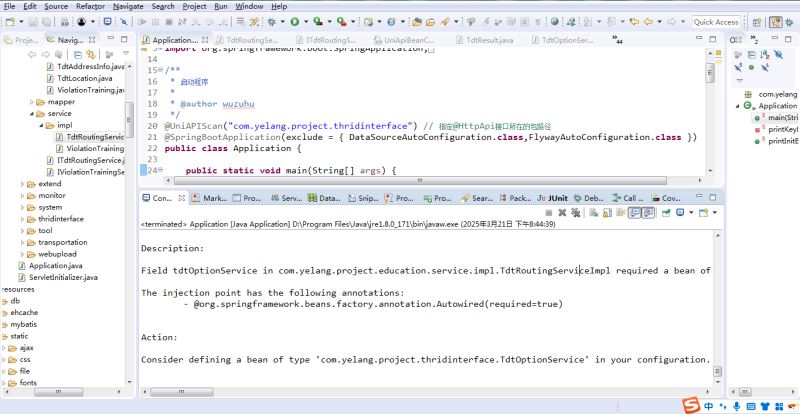Screen dimensions: 800x414
Task: Click the Search flashlight toolbar icon
Action: click(444, 22)
